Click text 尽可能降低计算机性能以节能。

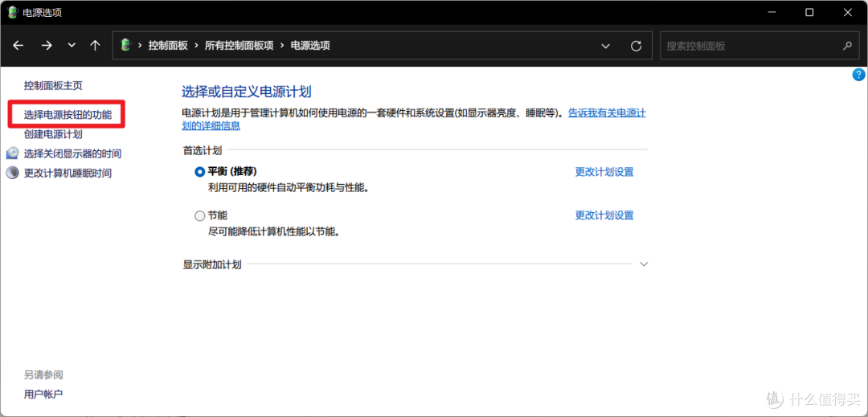(x=273, y=231)
